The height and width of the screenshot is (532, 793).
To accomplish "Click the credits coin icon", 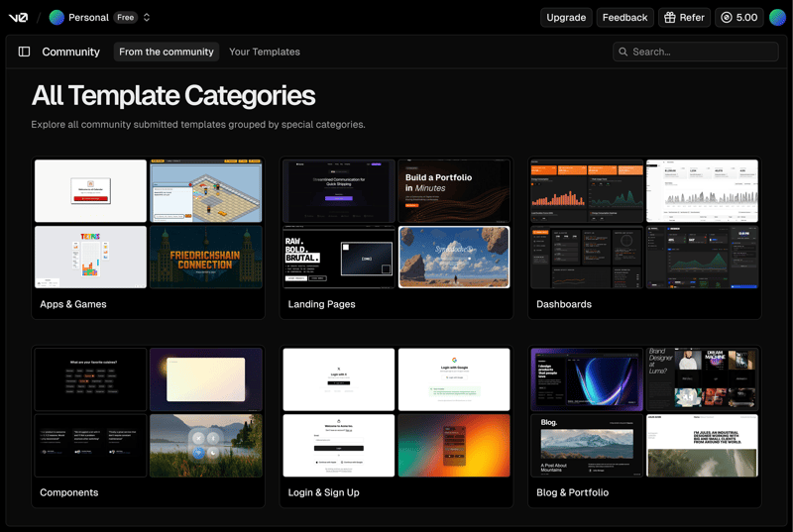I will pos(727,17).
